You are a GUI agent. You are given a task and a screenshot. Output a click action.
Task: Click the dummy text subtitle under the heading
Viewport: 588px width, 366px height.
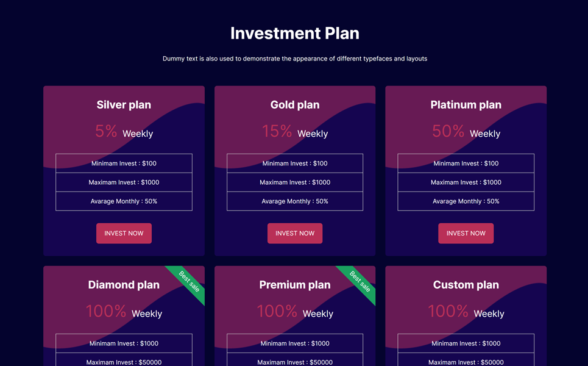pos(295,59)
